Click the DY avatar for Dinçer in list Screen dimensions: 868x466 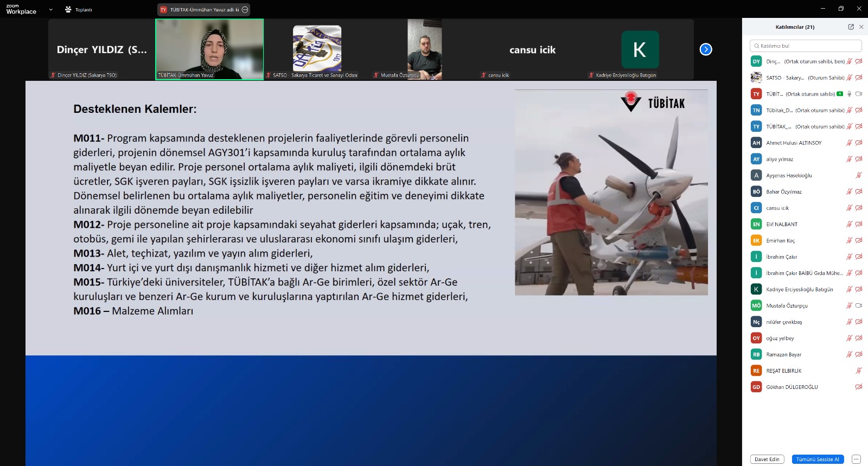[x=756, y=61]
